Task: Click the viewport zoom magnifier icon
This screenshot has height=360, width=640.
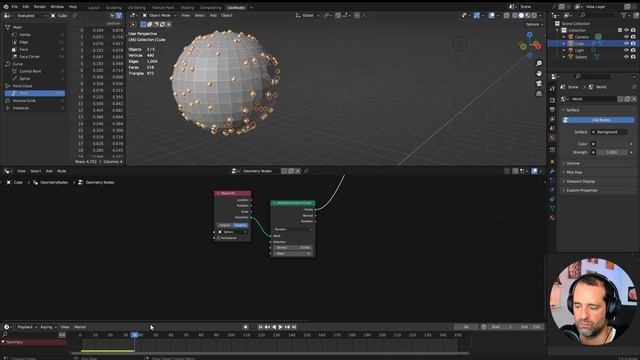Action: [x=539, y=63]
